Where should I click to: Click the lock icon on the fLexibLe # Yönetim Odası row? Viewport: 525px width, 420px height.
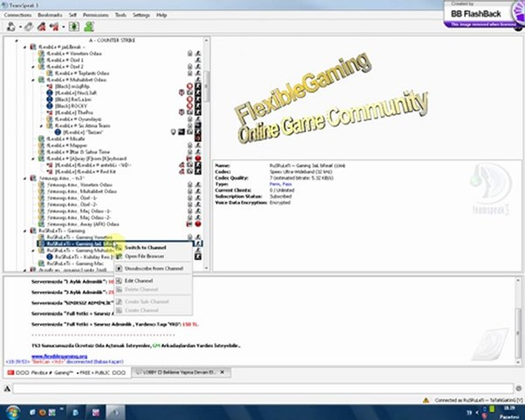point(190,54)
